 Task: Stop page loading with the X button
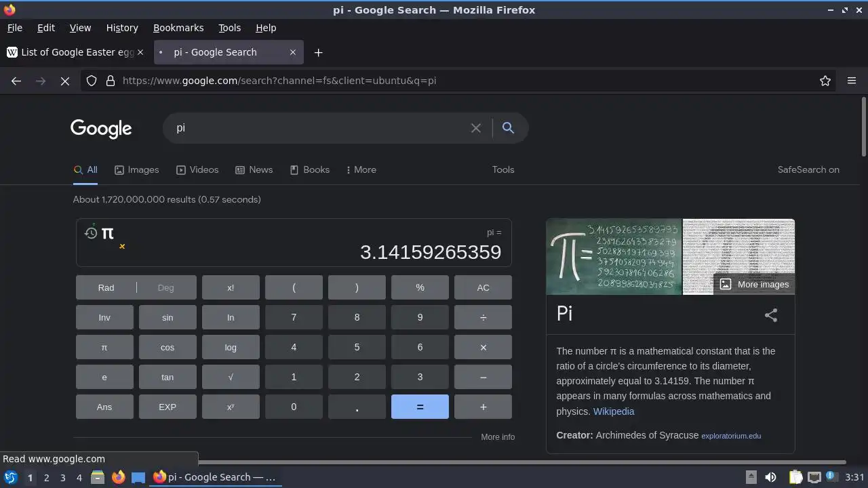tap(65, 81)
